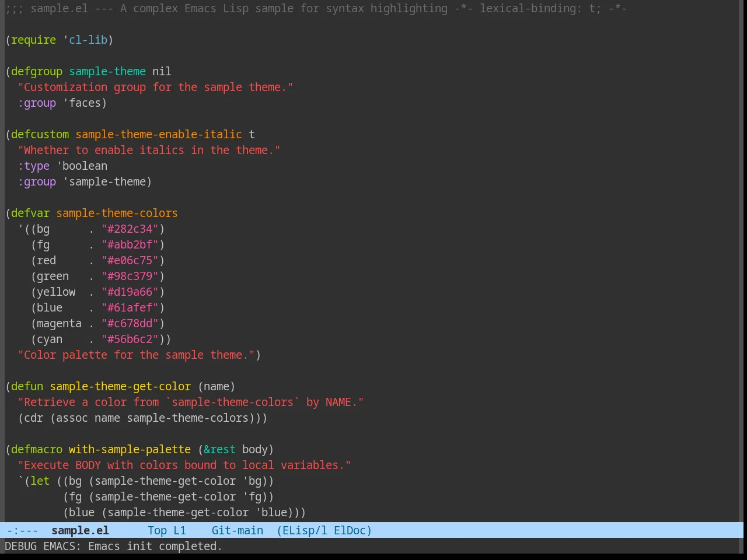
Task: Click the "#e06c75" color string
Action: pyautogui.click(x=130, y=260)
